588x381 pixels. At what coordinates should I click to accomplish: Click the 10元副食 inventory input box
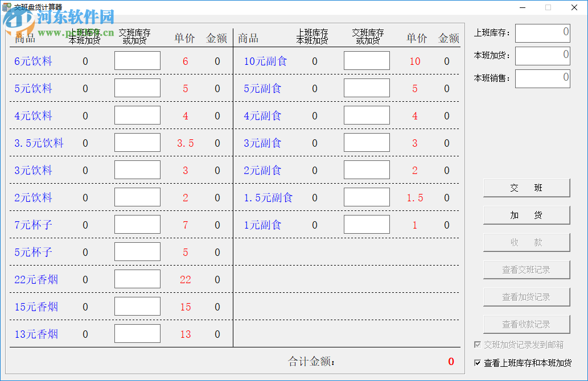[x=367, y=60]
